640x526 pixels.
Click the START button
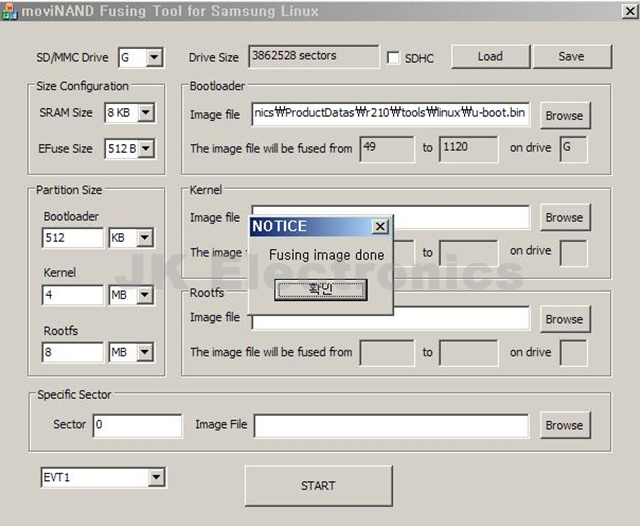pyautogui.click(x=319, y=486)
